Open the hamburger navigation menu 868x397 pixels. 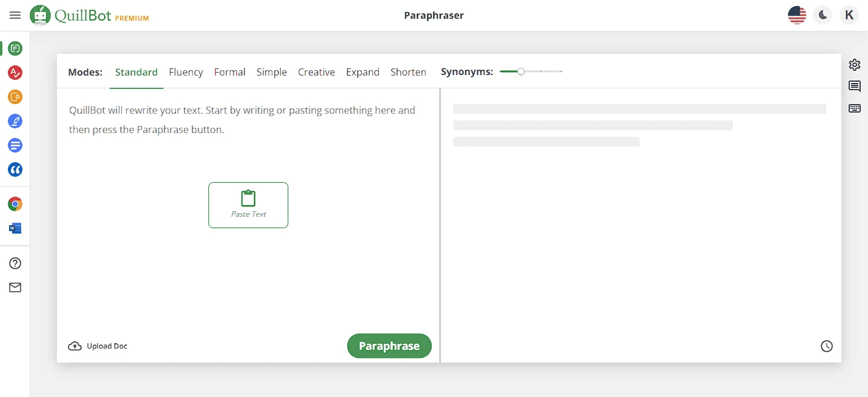click(x=15, y=15)
